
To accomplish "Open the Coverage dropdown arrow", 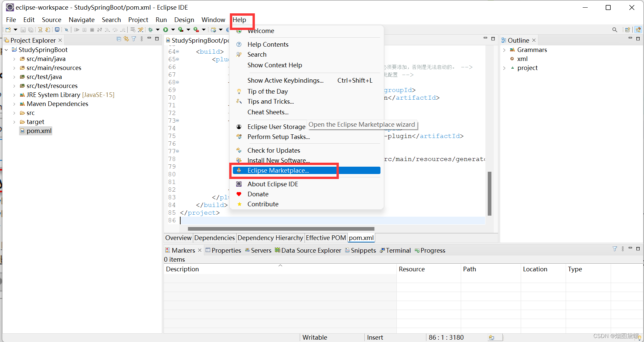I will pos(188,30).
